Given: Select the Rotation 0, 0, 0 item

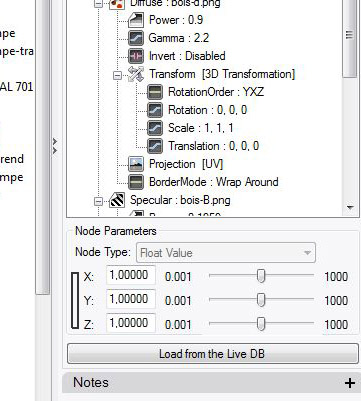Looking at the screenshot, I should coord(207,110).
